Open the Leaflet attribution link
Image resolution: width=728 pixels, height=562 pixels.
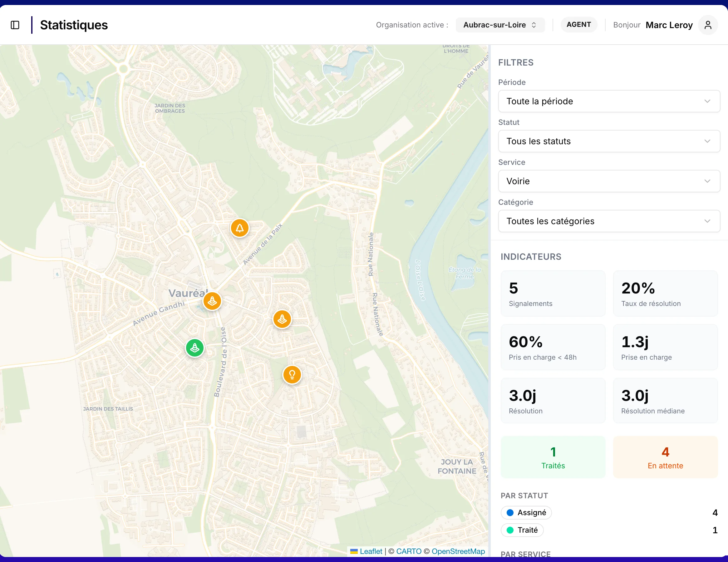click(371, 551)
